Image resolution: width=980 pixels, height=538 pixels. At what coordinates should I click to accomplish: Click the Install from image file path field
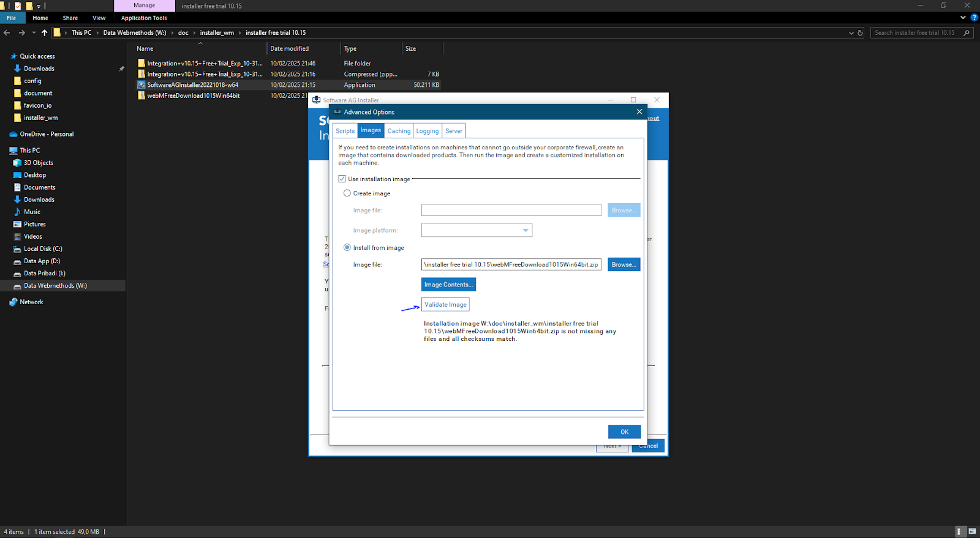(511, 264)
